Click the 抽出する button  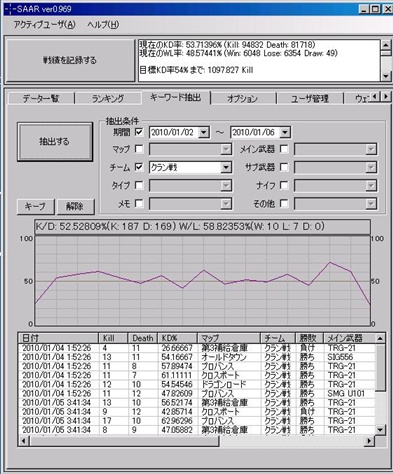55,142
